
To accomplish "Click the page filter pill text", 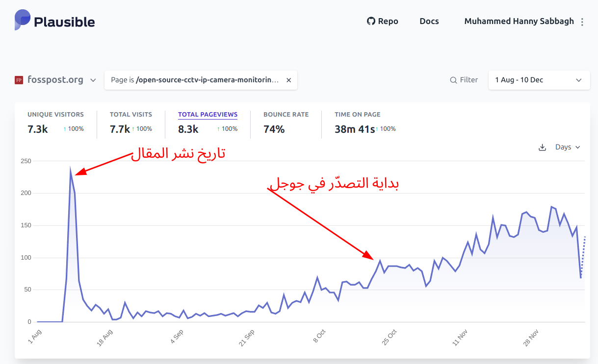I will (x=195, y=80).
